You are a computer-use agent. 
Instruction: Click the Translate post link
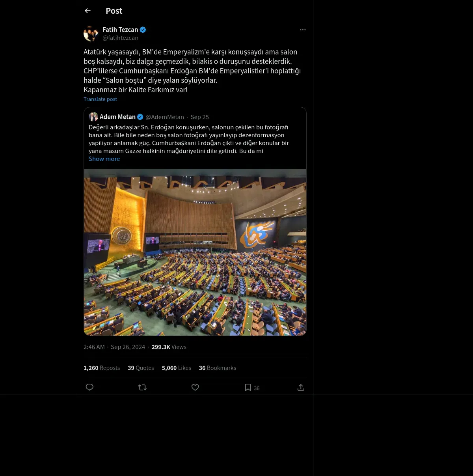click(x=100, y=99)
